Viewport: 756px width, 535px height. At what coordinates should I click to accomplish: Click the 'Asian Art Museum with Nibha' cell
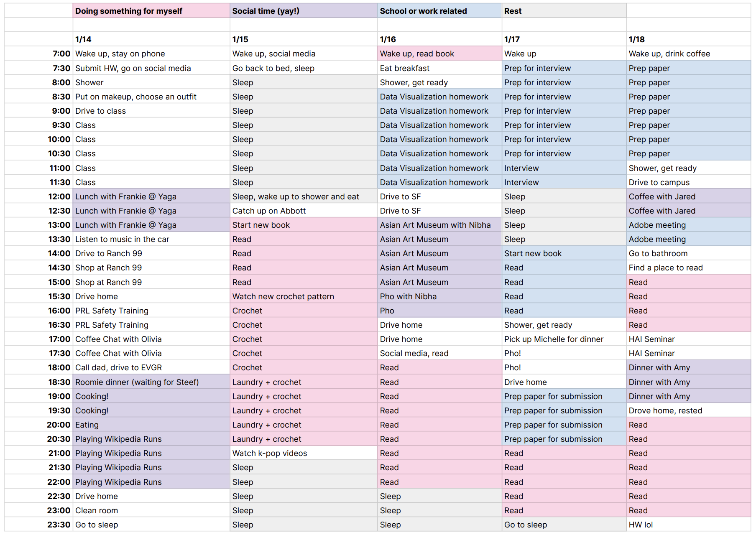pos(439,225)
